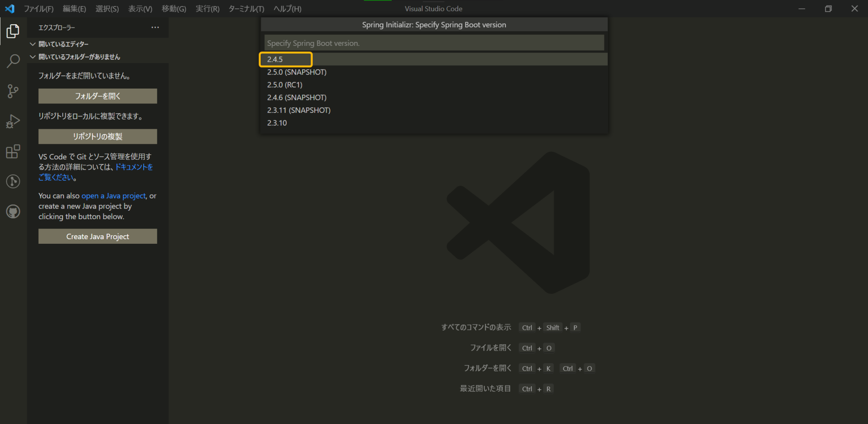Click the GitHub icon in the activity bar

(x=13, y=211)
